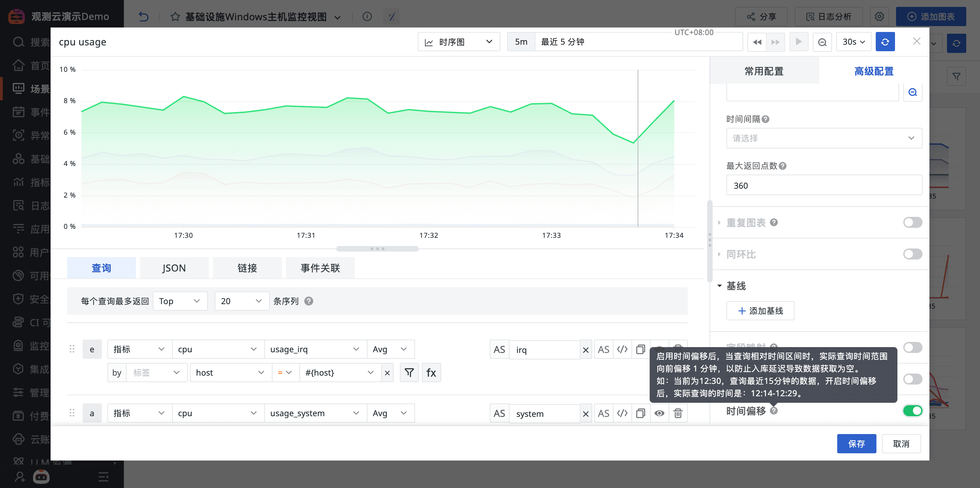Screen dimensions: 980x488
Task: Click the help icon next to 时间间隔
Action: click(766, 119)
